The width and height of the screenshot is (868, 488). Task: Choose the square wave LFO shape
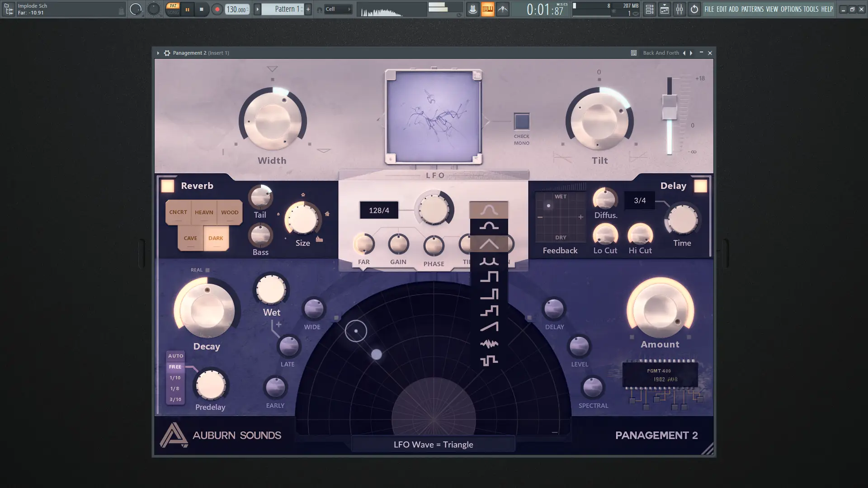pos(489,277)
